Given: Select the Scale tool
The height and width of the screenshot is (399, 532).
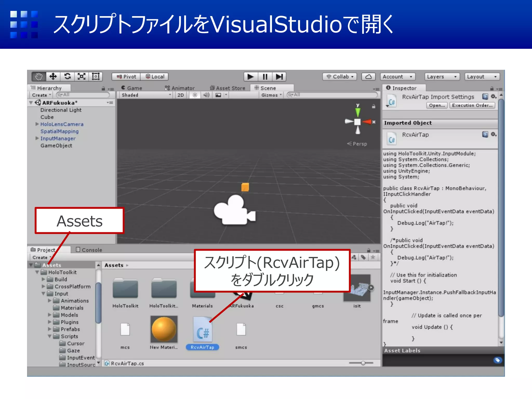Looking at the screenshot, I should pos(82,76).
